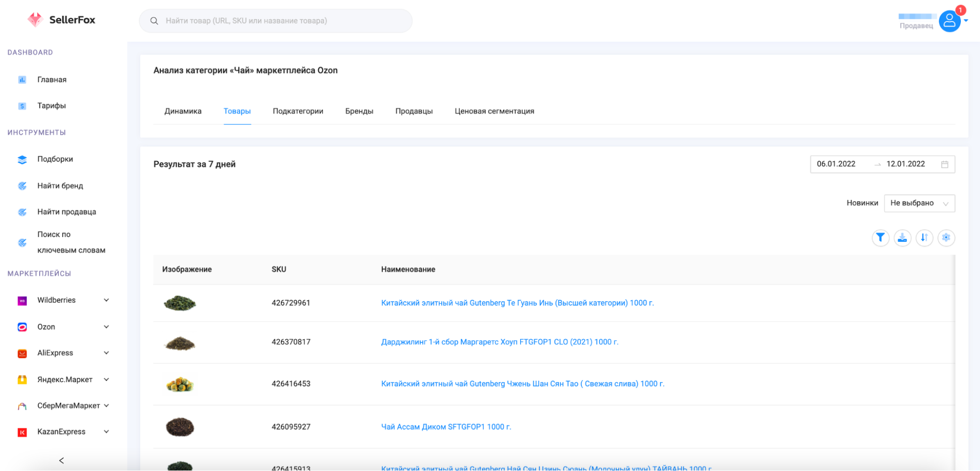Click the Изображение column header
The height and width of the screenshot is (471, 980).
(187, 269)
